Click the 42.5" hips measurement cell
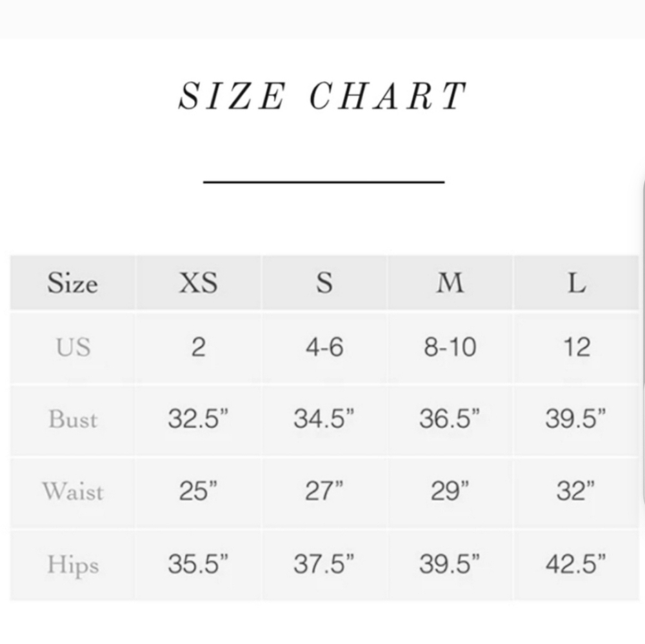This screenshot has height=644, width=645. pos(576,565)
